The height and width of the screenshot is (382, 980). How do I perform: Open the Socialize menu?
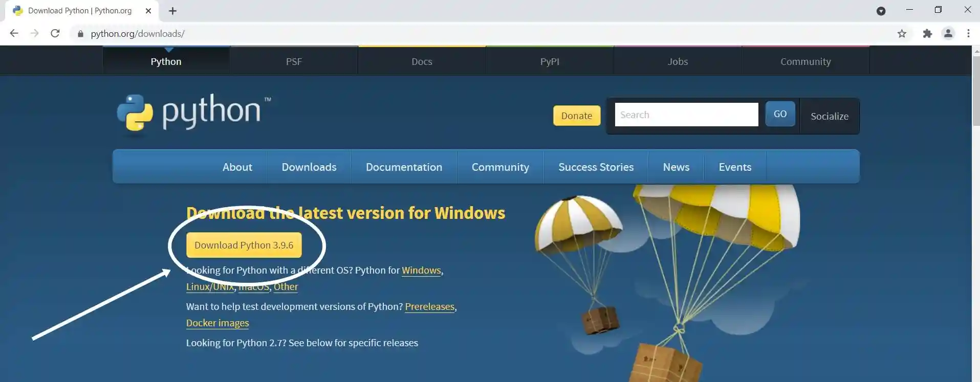829,116
